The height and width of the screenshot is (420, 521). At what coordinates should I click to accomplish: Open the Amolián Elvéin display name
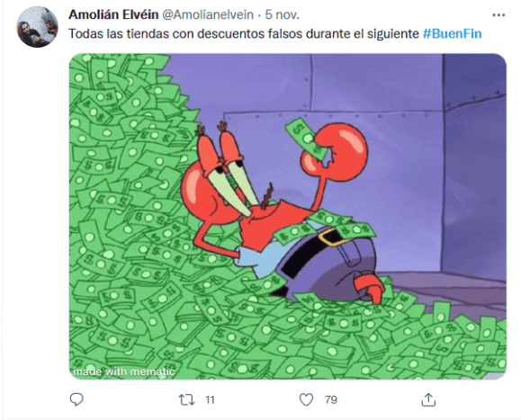pos(113,14)
